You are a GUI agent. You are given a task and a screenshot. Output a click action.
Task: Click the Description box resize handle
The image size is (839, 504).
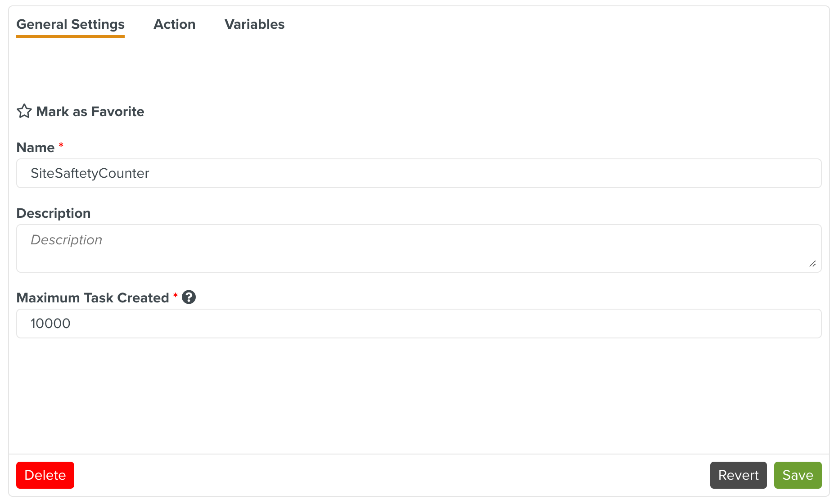click(813, 265)
